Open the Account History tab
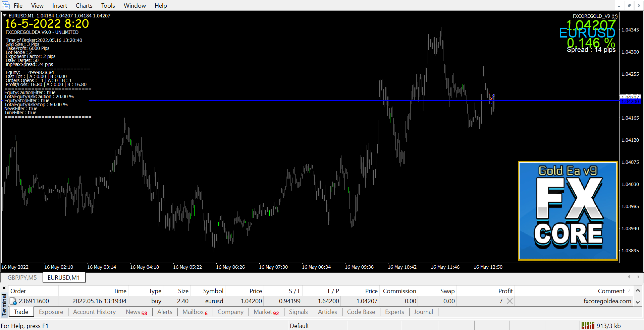The height and width of the screenshot is (330, 644). click(x=94, y=312)
